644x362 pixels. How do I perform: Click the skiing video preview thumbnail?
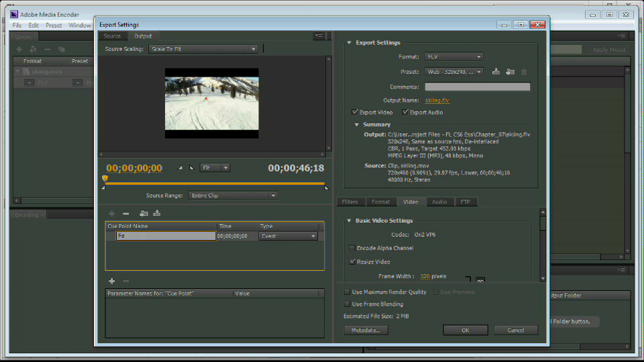tap(211, 103)
